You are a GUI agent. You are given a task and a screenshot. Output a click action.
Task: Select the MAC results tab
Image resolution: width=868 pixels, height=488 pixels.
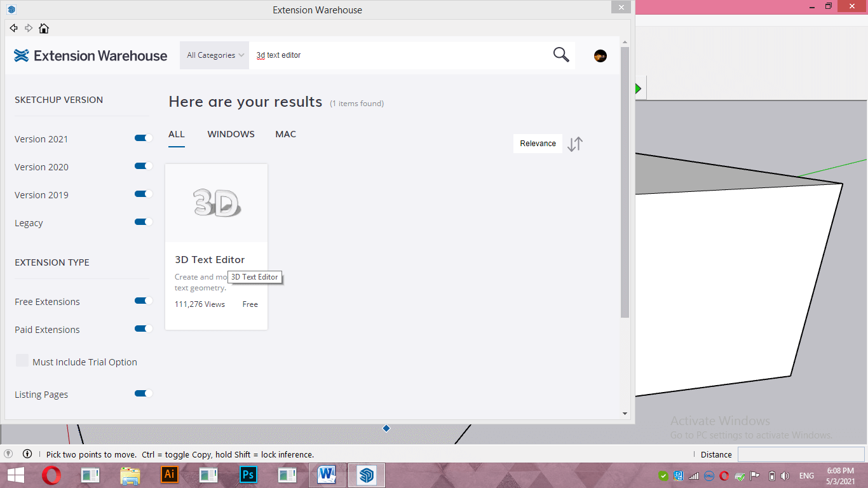286,134
